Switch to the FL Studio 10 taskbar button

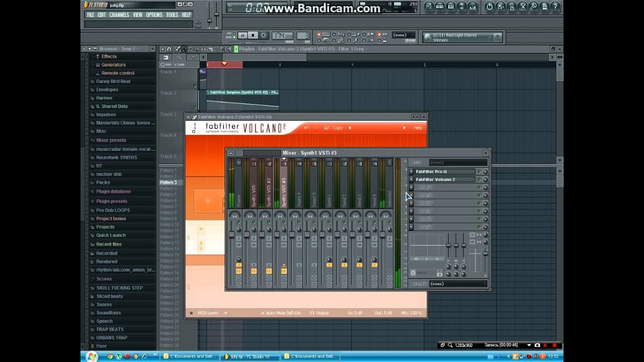coord(250,356)
